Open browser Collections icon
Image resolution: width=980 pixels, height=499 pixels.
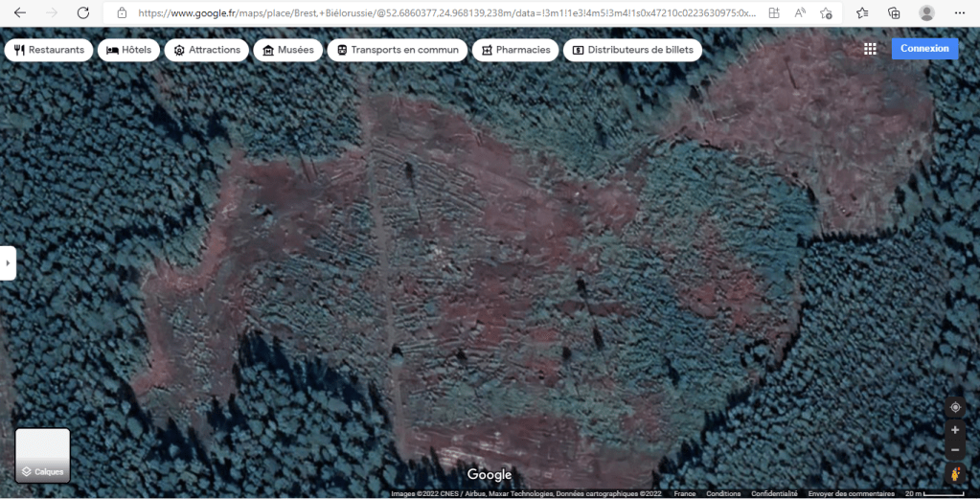(x=893, y=13)
